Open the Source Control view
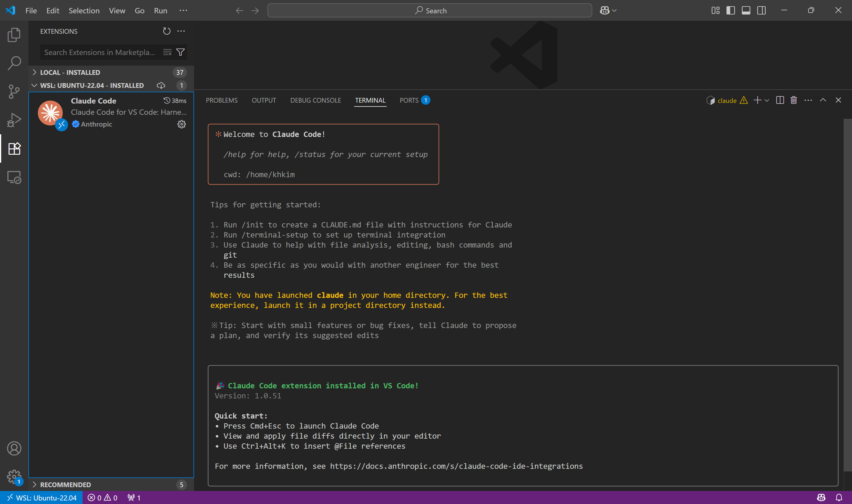The height and width of the screenshot is (504, 852). tap(14, 91)
